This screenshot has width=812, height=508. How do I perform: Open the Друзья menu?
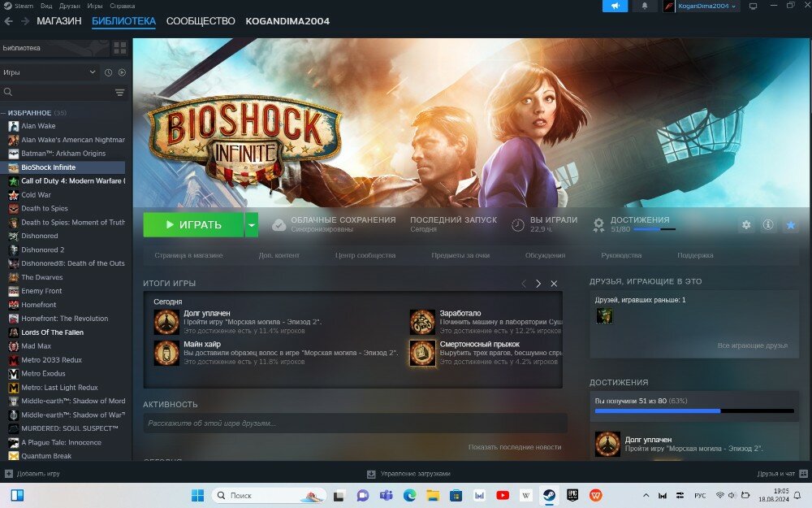(x=69, y=6)
